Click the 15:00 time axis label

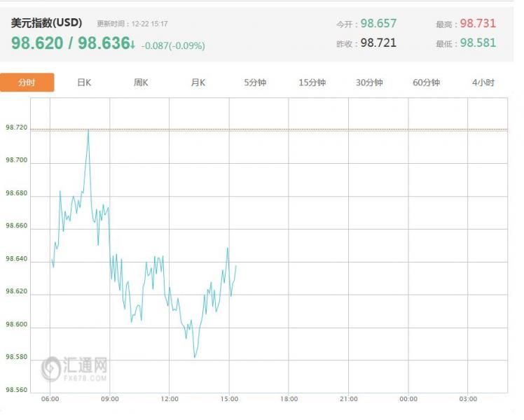(229, 399)
